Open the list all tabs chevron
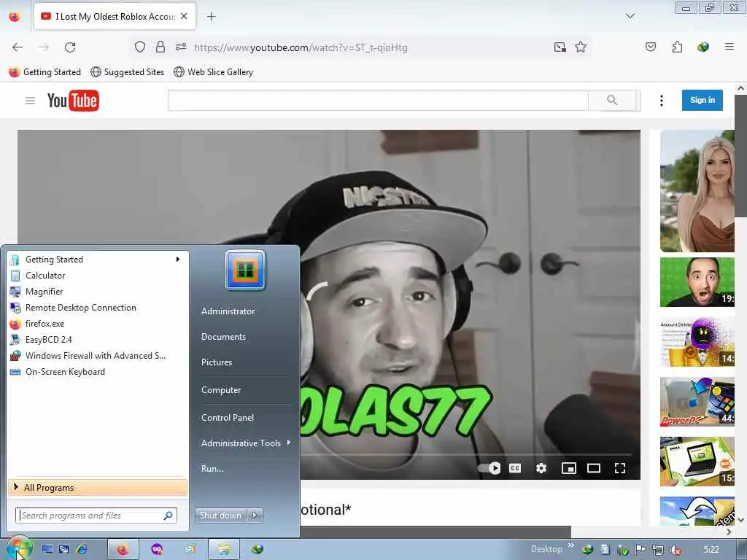The width and height of the screenshot is (747, 560). (x=630, y=16)
